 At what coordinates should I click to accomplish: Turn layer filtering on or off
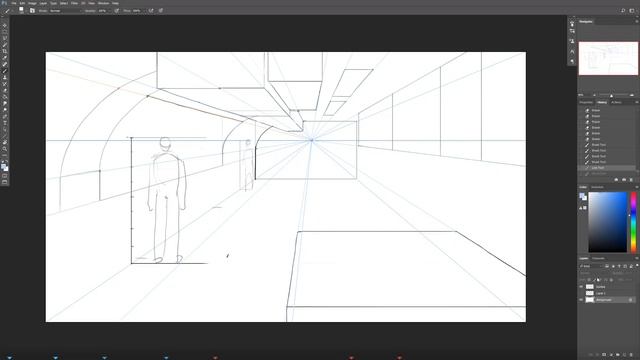(637, 265)
